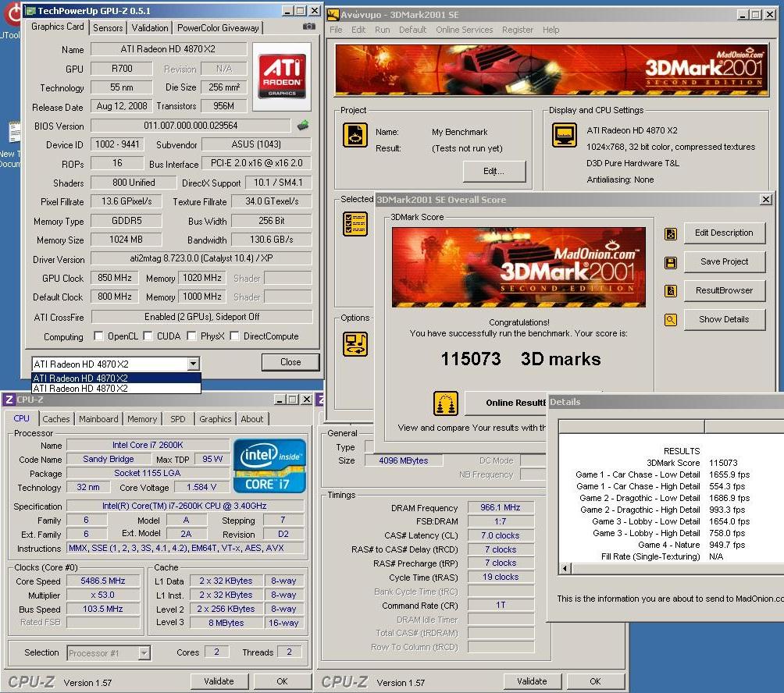
Task: Click the left arrow of the Details scrollbar
Action: pos(565,568)
